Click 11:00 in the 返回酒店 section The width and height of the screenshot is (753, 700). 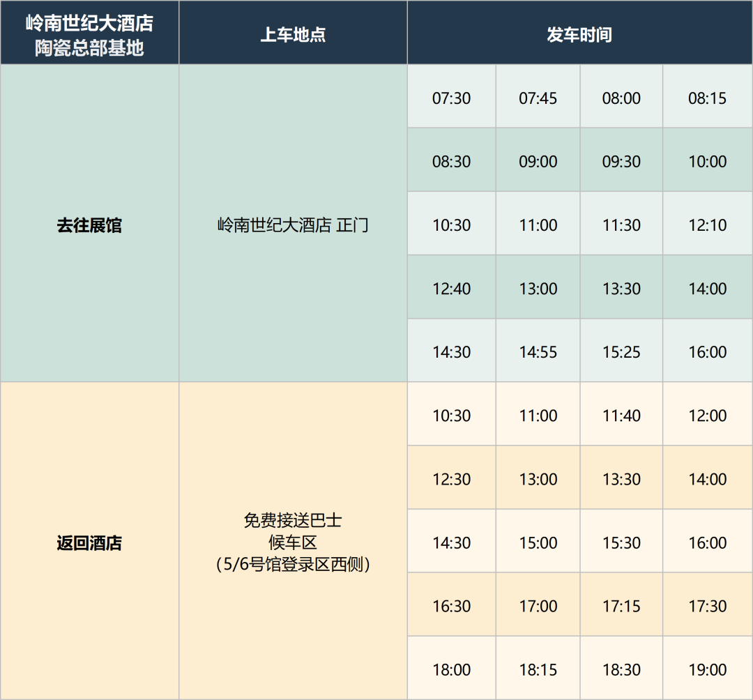point(538,414)
